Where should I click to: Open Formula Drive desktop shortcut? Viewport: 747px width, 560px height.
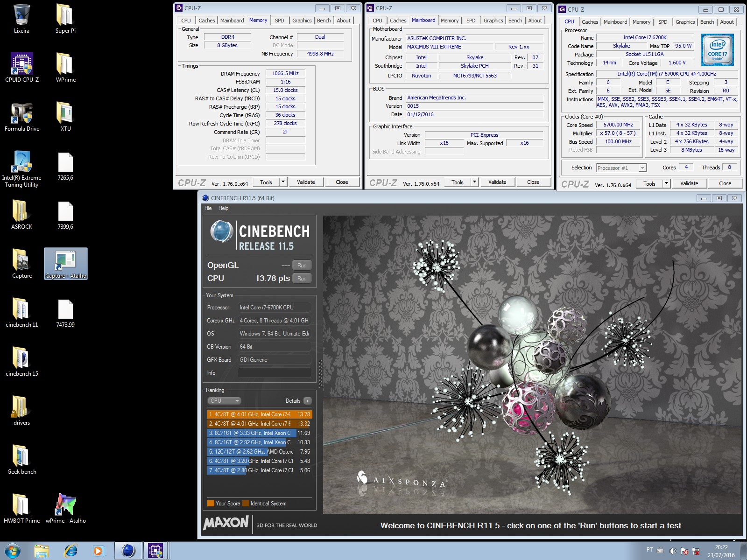tap(21, 117)
